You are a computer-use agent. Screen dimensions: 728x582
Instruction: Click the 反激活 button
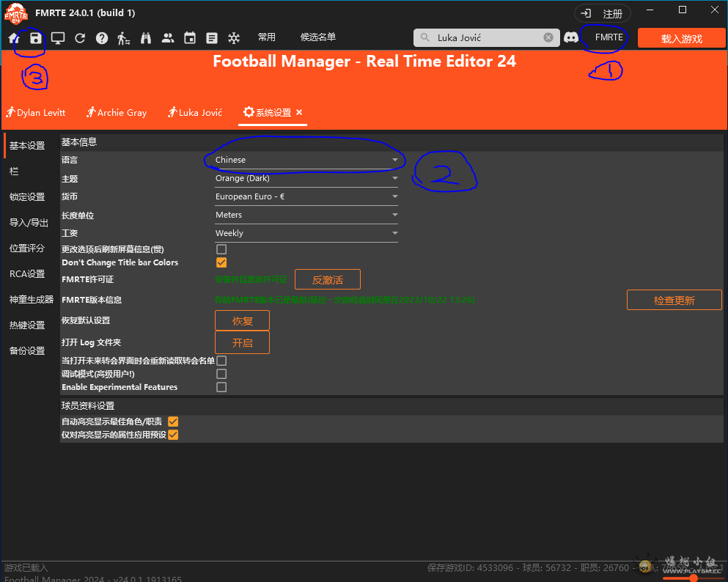(x=328, y=279)
